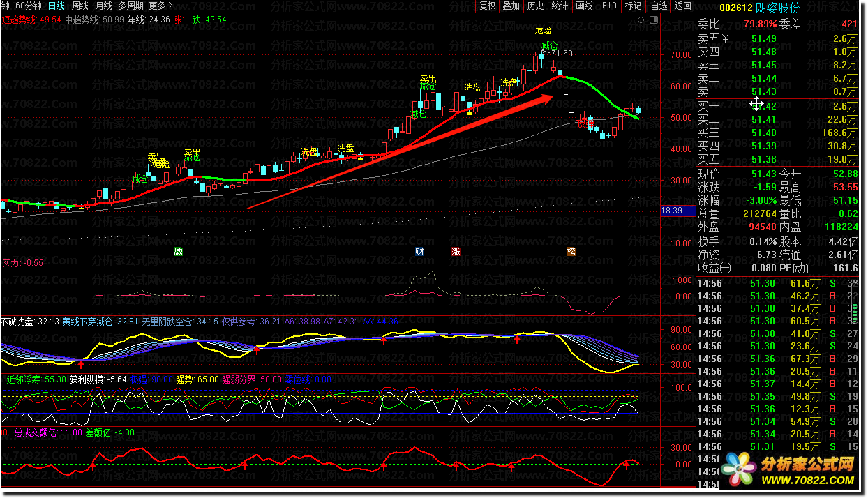
Task: Expand the 更多 more periods menu
Action: tap(160, 6)
